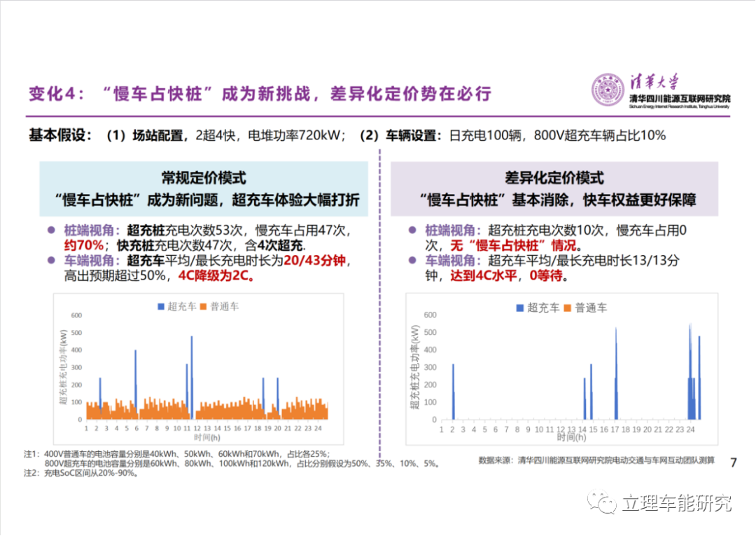
Task: Select the first purple bullet under 常规定价模式
Action: [51, 231]
